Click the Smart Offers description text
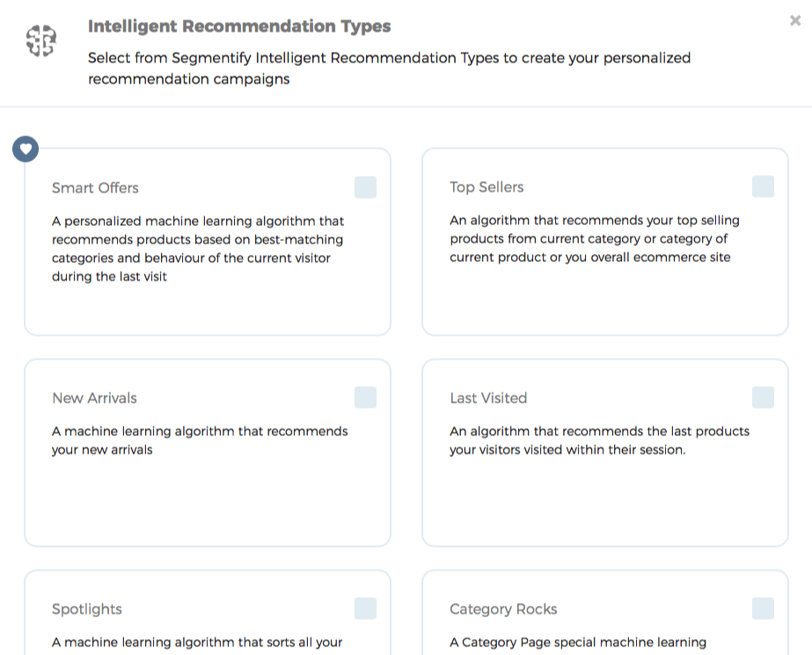 198,249
